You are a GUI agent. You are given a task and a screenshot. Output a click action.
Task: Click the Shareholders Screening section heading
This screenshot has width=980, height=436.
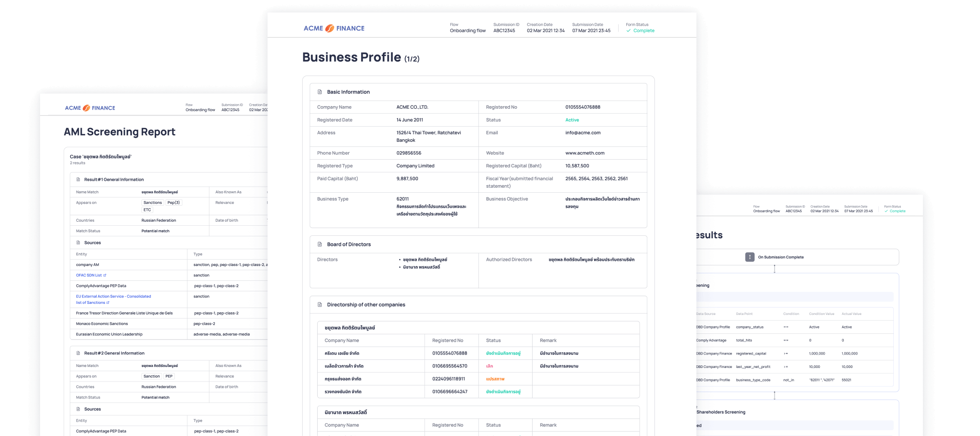[x=720, y=412]
